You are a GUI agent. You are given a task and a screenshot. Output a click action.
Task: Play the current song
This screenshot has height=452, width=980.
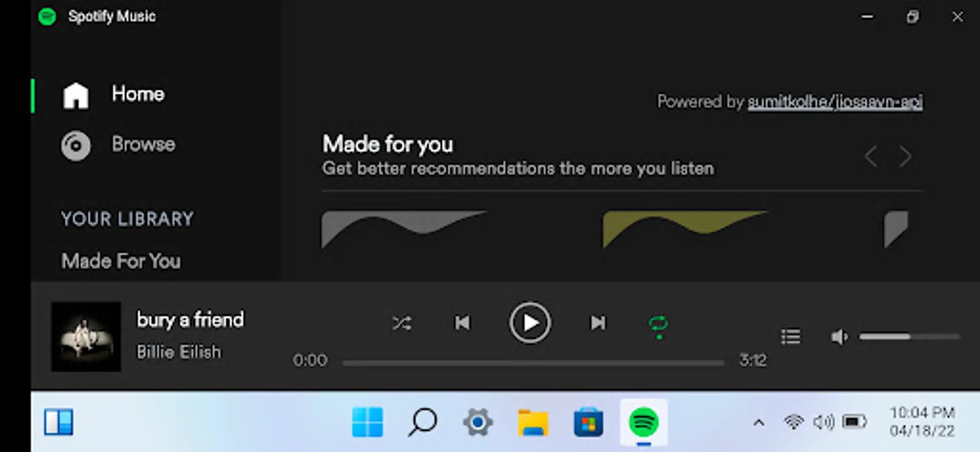pos(530,323)
